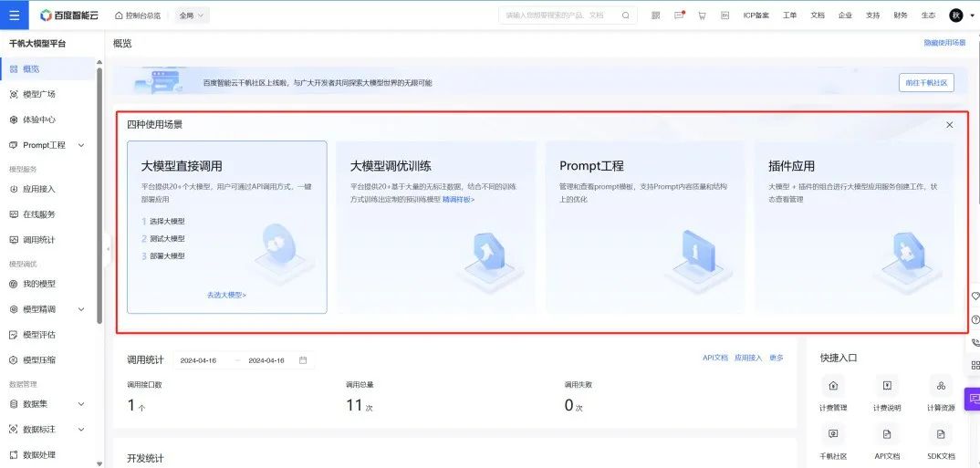Click the 隐藏使用场景 link
This screenshot has width=980, height=468.
tap(944, 43)
